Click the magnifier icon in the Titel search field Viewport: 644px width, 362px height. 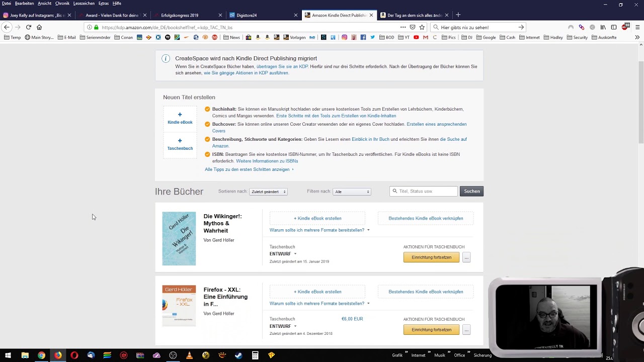click(x=395, y=191)
